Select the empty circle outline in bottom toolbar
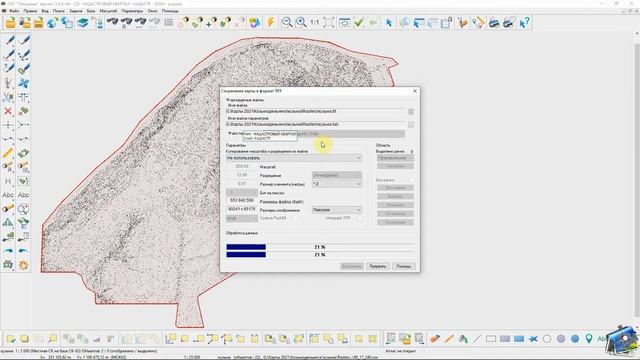The image size is (640, 360). click(547, 339)
